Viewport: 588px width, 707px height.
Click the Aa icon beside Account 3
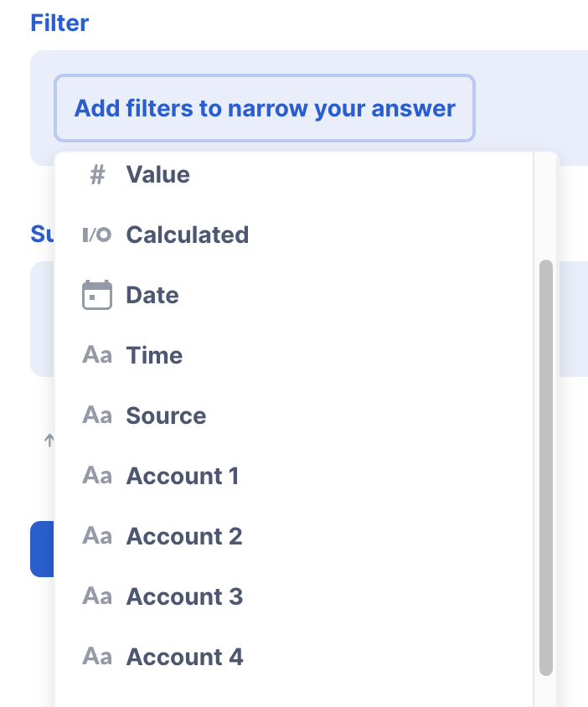pos(97,596)
